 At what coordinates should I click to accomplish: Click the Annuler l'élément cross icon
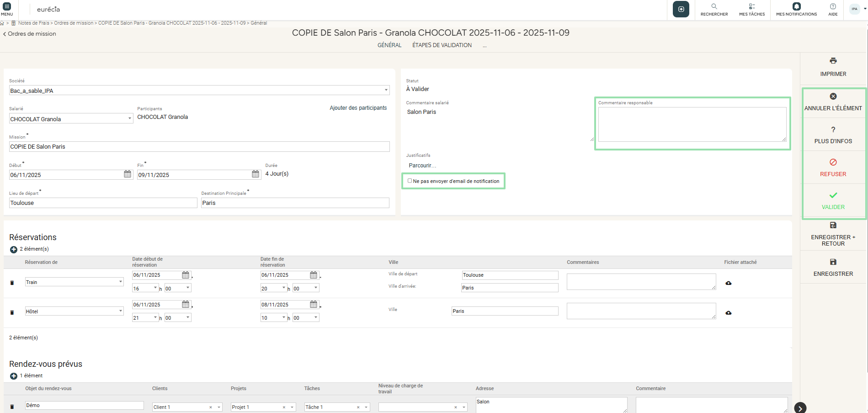click(x=833, y=97)
